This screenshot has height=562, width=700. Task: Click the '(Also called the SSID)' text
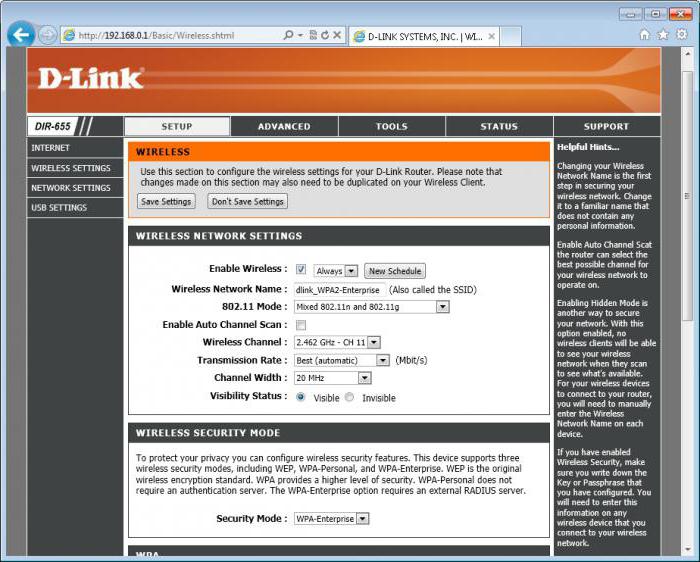(x=433, y=290)
